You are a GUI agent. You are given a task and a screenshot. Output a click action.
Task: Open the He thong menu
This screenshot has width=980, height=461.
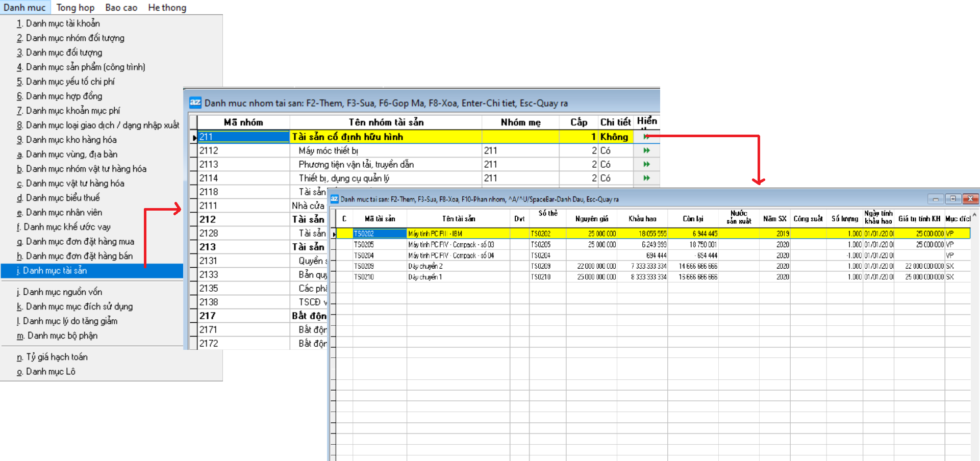point(167,8)
